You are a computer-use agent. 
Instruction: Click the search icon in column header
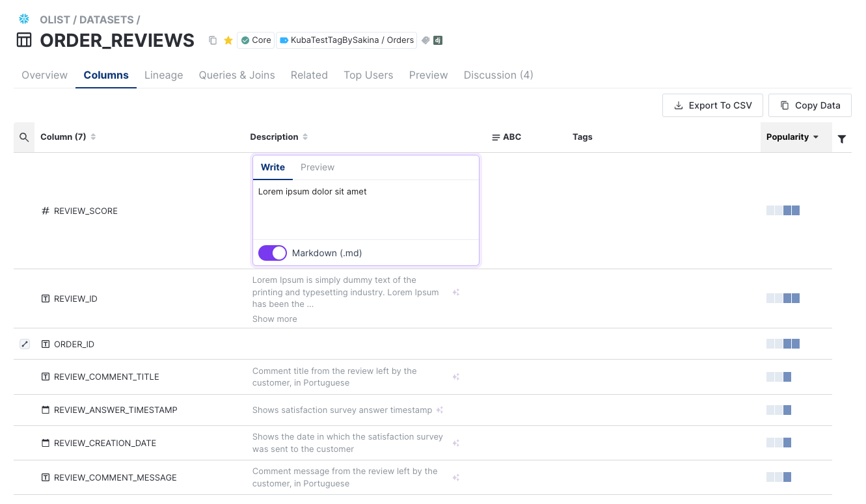coord(24,137)
